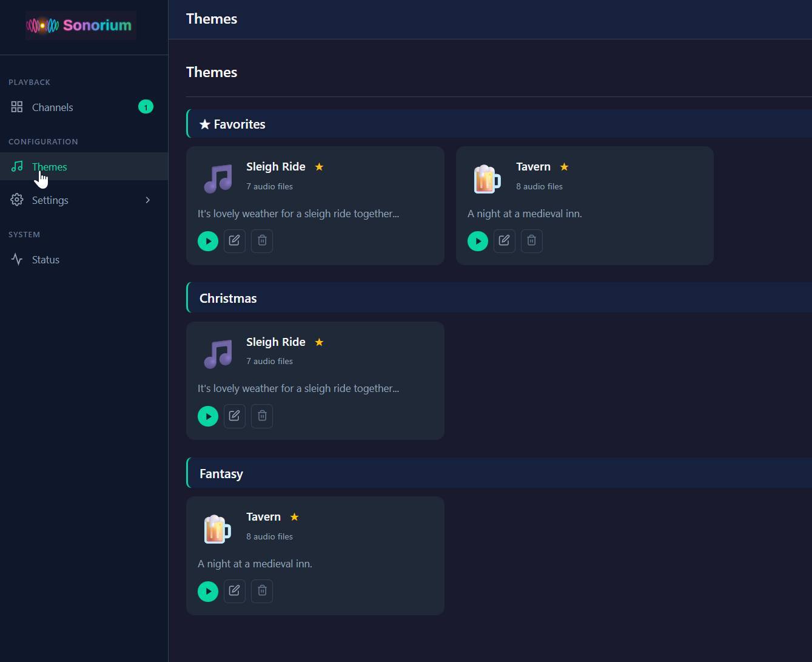812x662 pixels.
Task: Select the Status activity icon
Action: tap(17, 259)
